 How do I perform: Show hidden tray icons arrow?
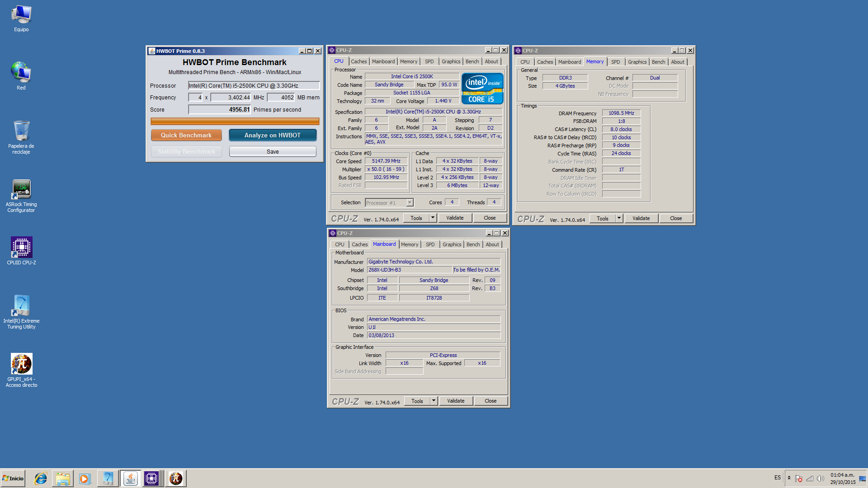click(x=789, y=478)
